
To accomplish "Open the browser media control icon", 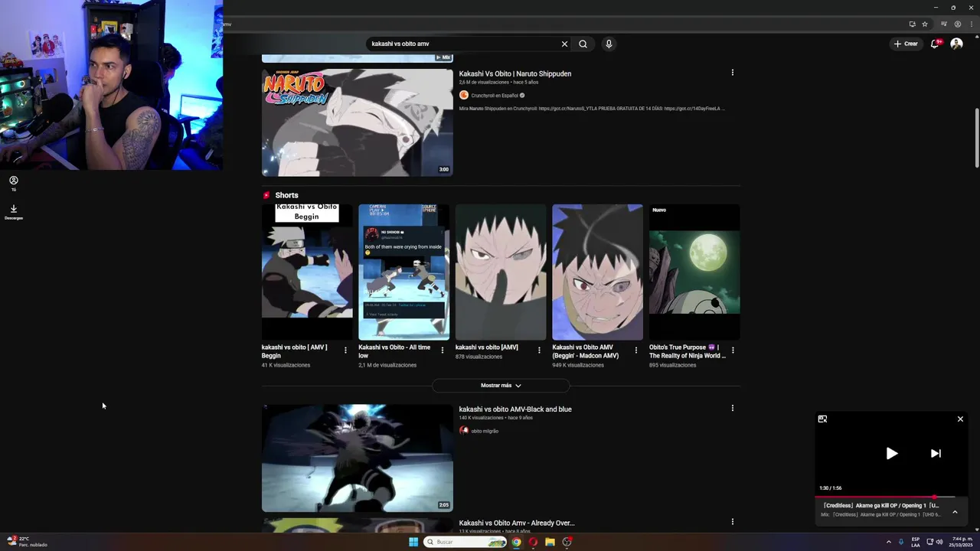I will [x=944, y=24].
